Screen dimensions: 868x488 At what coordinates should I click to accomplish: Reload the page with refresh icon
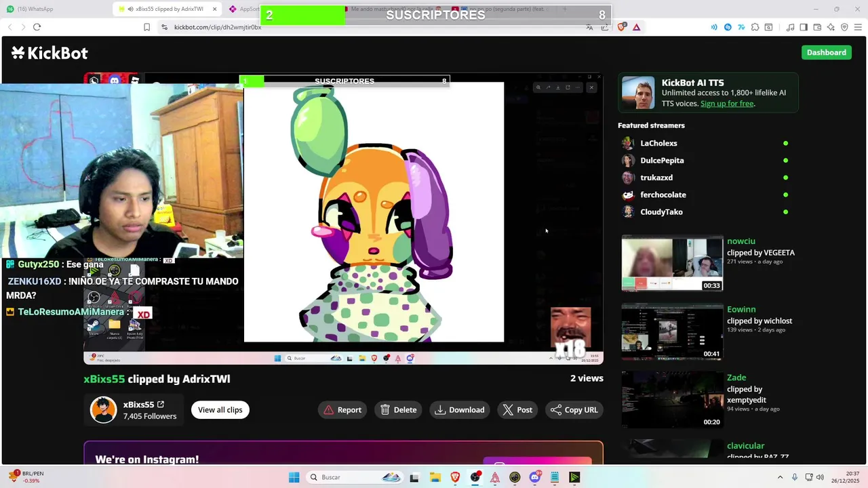click(x=37, y=27)
